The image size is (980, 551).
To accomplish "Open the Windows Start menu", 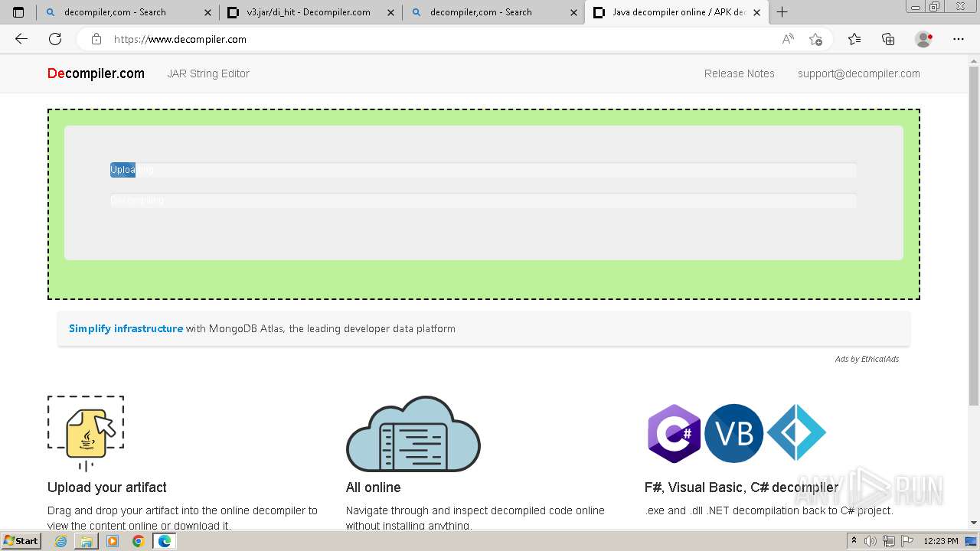I will (x=21, y=541).
